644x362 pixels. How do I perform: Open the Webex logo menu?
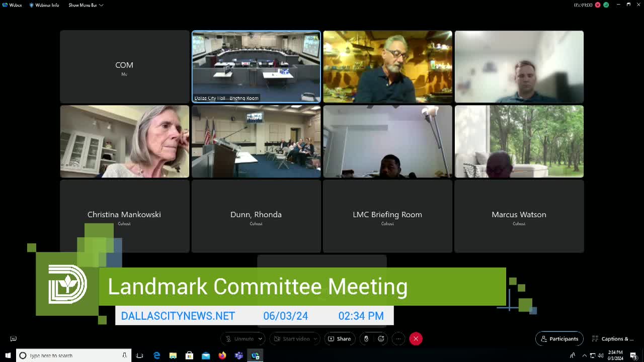[x=12, y=5]
